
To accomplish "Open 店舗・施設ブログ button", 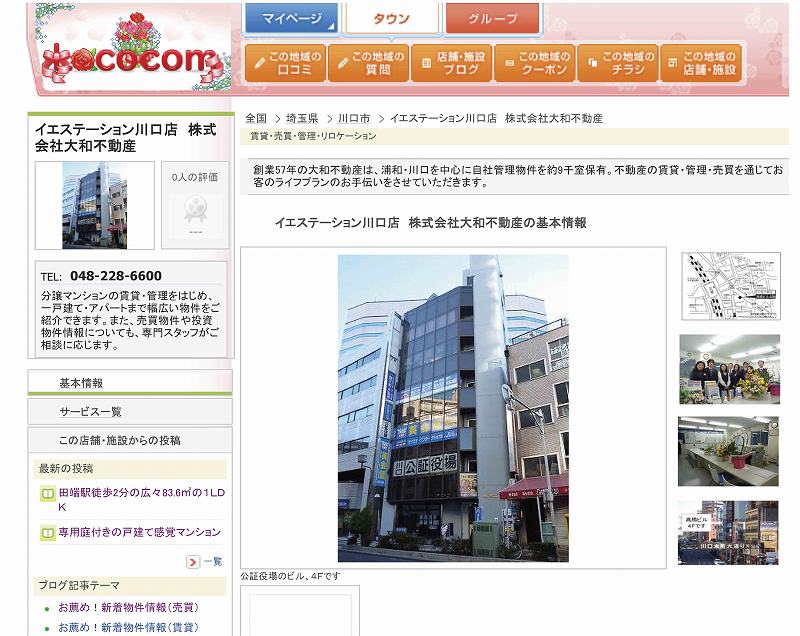I will (x=452, y=63).
